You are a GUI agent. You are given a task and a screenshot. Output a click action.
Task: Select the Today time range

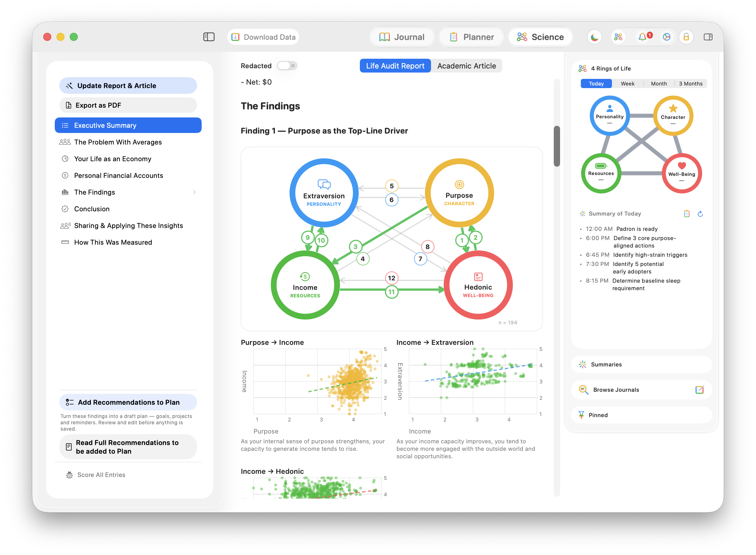tap(596, 84)
